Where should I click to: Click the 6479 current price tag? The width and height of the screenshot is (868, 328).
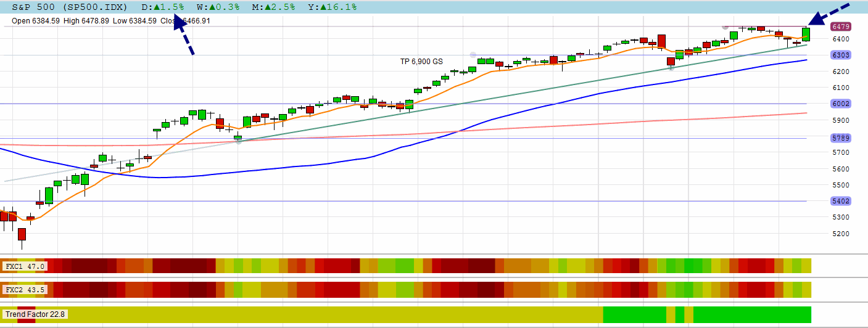click(x=841, y=27)
